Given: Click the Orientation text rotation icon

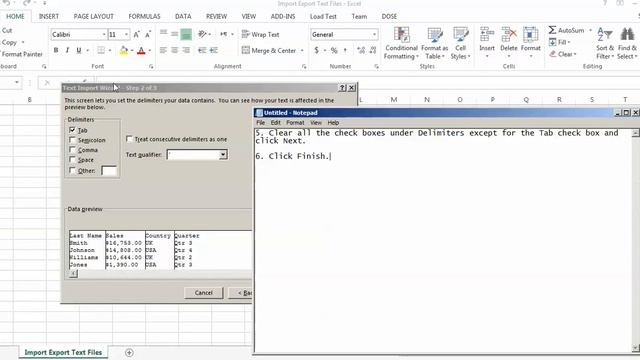Looking at the screenshot, I should point(202,34).
